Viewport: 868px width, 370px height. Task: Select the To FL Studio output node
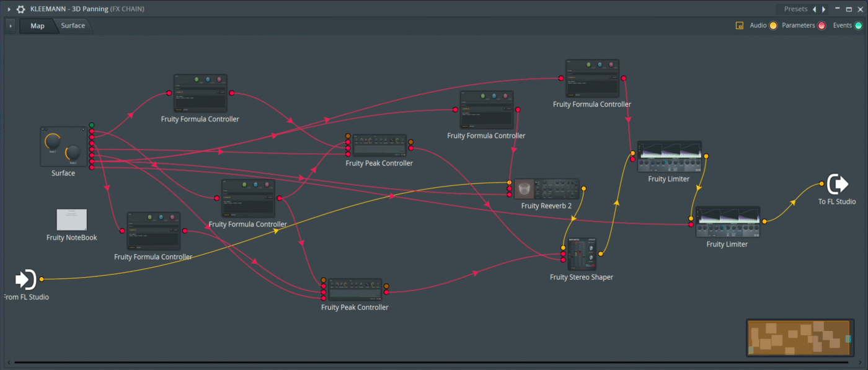[x=838, y=184]
